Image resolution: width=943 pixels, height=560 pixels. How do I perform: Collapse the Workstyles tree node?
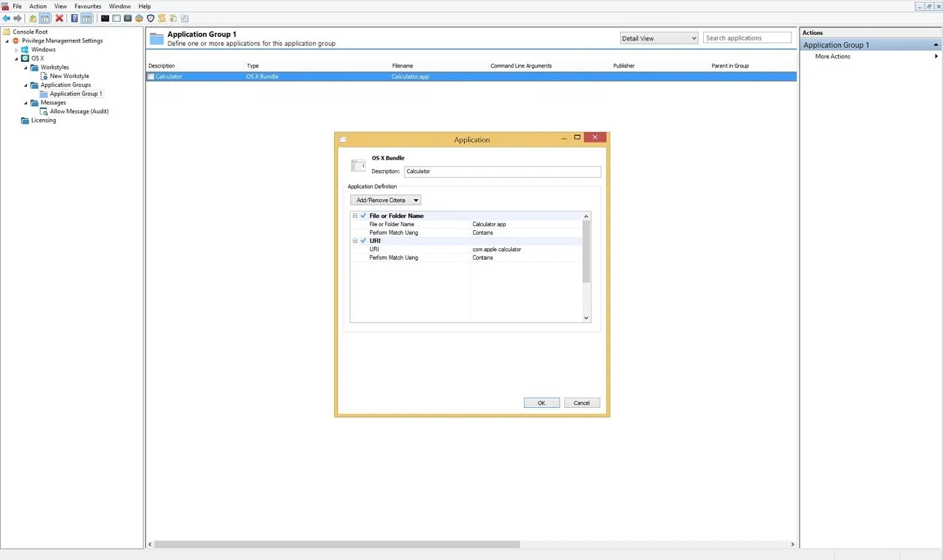26,67
